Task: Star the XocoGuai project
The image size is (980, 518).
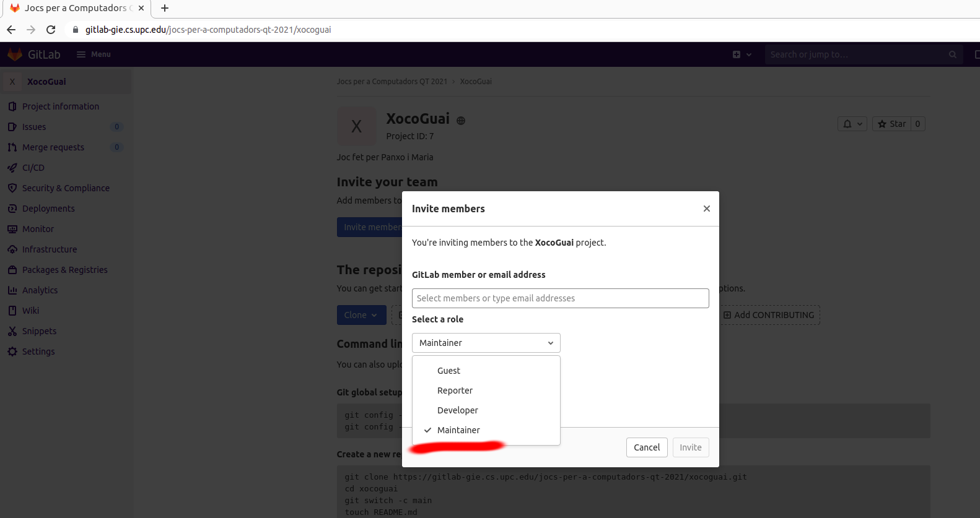Action: tap(892, 124)
